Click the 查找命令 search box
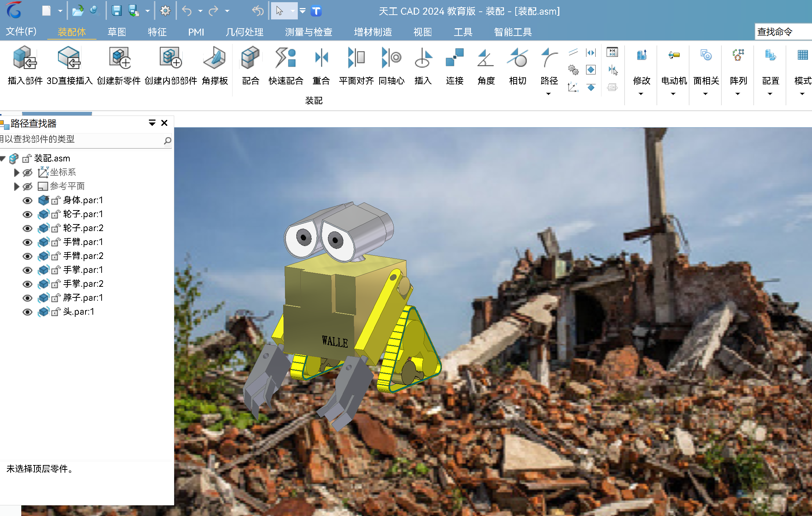 783,32
